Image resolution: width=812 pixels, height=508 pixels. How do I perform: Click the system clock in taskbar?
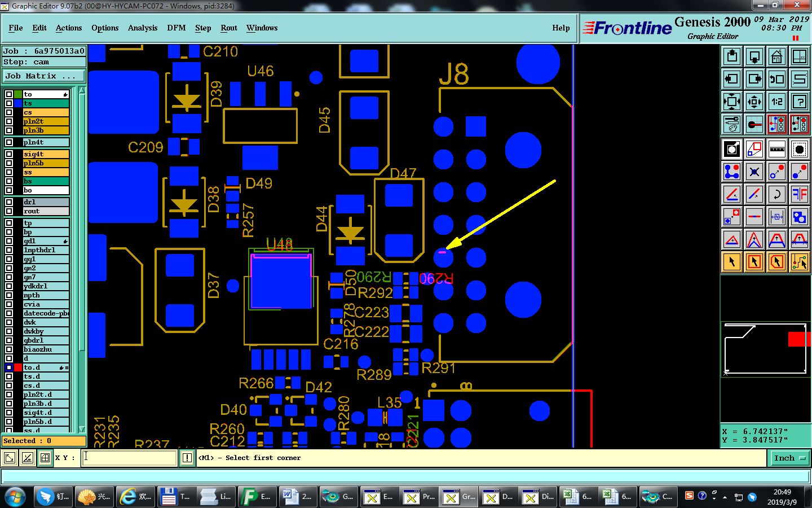click(x=782, y=497)
